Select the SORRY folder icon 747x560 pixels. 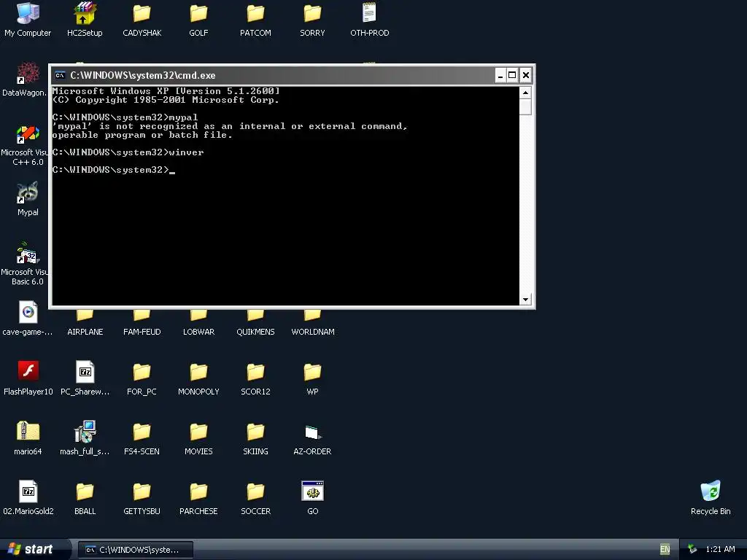pos(312,14)
